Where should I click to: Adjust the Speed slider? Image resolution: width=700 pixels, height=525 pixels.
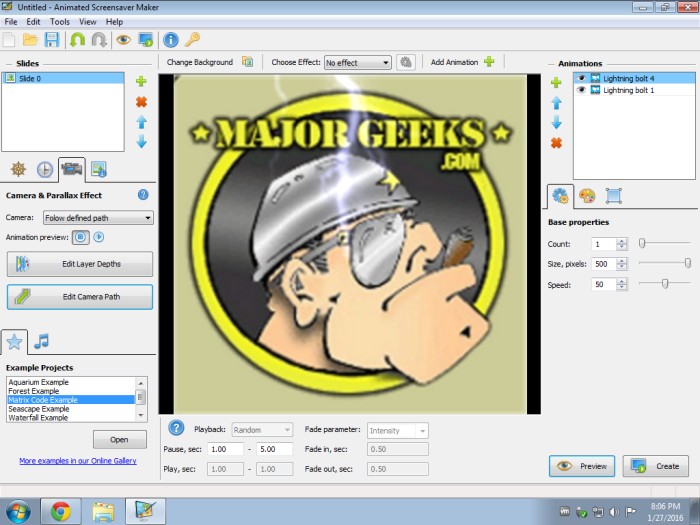coord(663,284)
